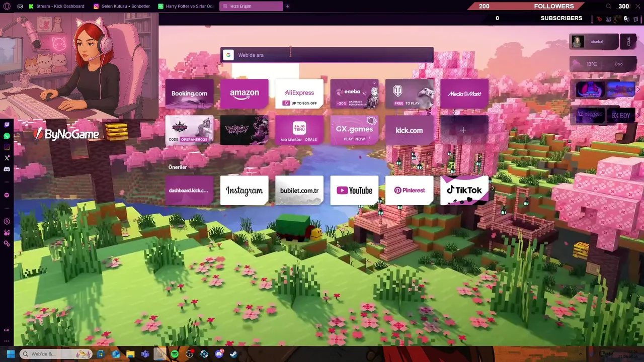Click the browser search magnifier icon top right
The image size is (644, 362).
pos(608,6)
